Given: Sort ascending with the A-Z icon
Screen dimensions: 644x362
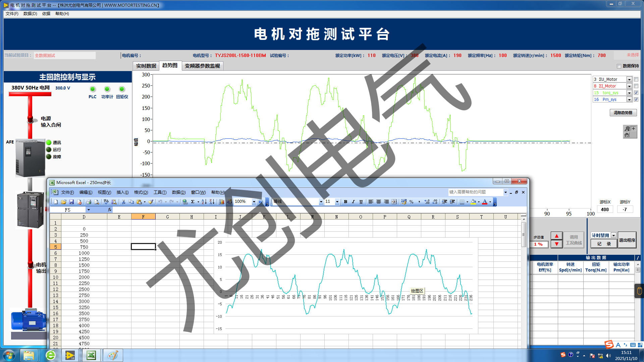Looking at the screenshot, I should pyautogui.click(x=204, y=201).
